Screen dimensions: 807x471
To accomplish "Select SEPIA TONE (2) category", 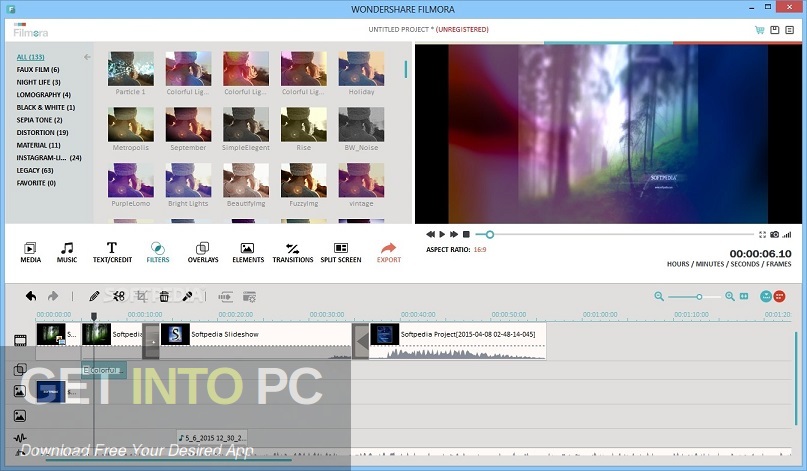I will pos(39,120).
